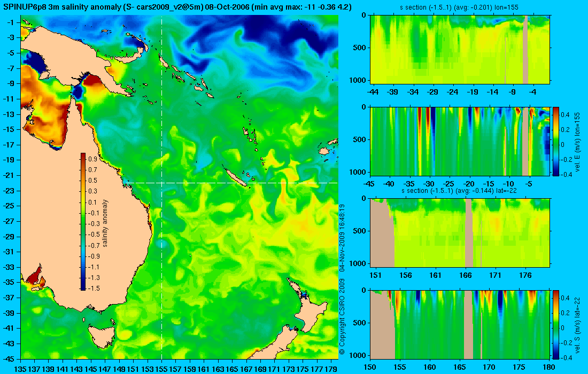Click the "179" longitude tick below the map
The height and width of the screenshot is (374, 588).
[x=330, y=369]
